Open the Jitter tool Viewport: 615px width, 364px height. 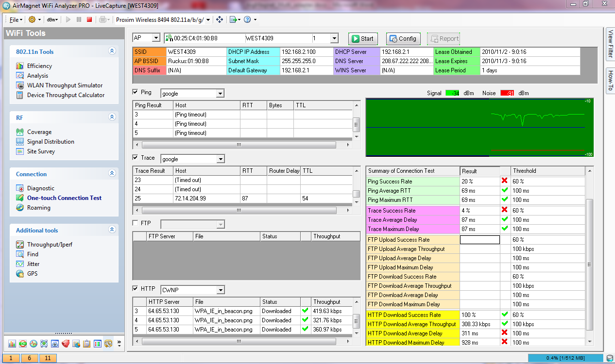click(x=34, y=264)
